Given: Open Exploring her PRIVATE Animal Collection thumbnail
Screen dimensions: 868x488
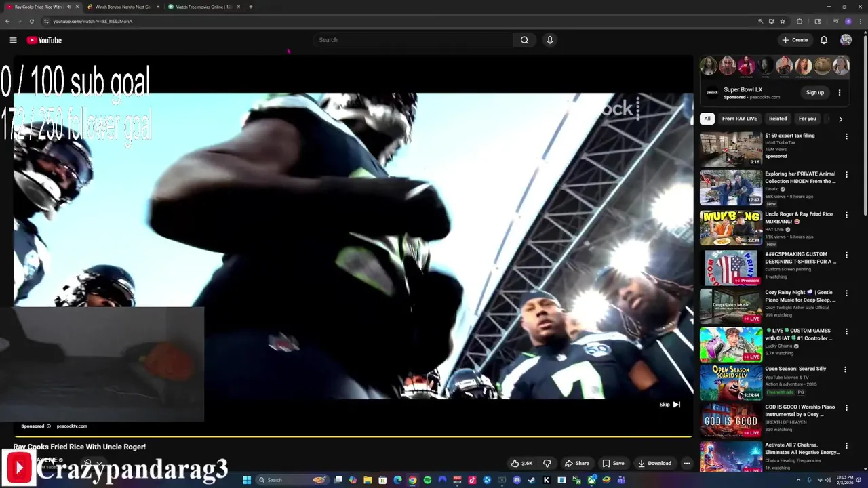Looking at the screenshot, I should [x=731, y=188].
